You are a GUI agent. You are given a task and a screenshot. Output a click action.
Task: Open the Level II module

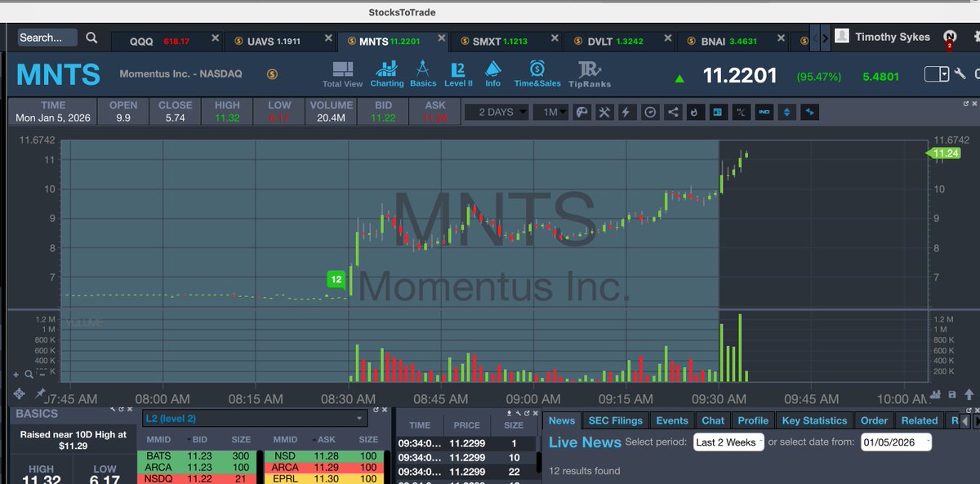[458, 74]
